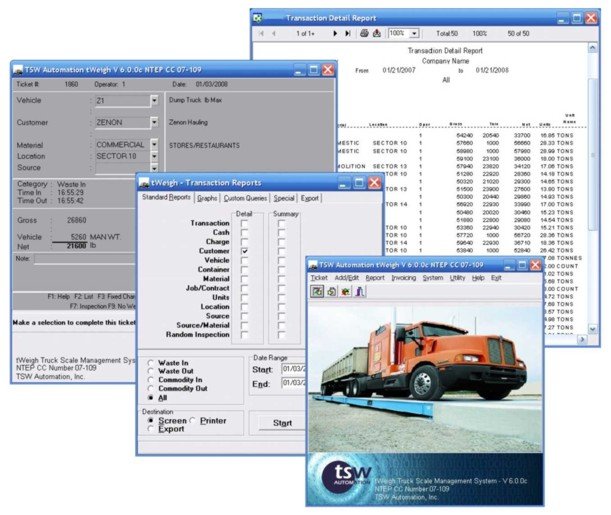Go to first page in Transaction Detail Report
The height and width of the screenshot is (515, 611).
pyautogui.click(x=261, y=34)
